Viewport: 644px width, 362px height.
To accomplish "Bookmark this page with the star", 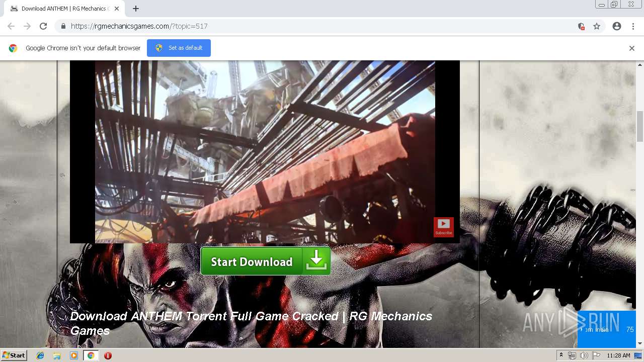I will click(597, 26).
